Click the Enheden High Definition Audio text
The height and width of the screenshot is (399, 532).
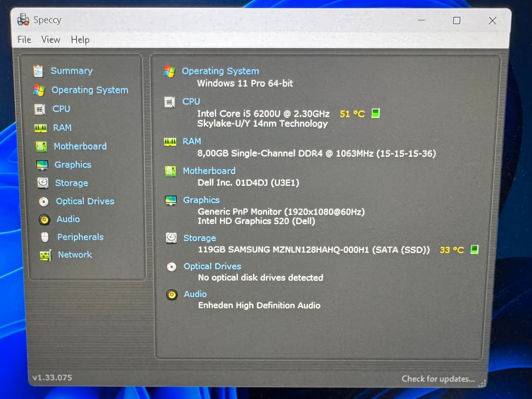click(x=259, y=305)
